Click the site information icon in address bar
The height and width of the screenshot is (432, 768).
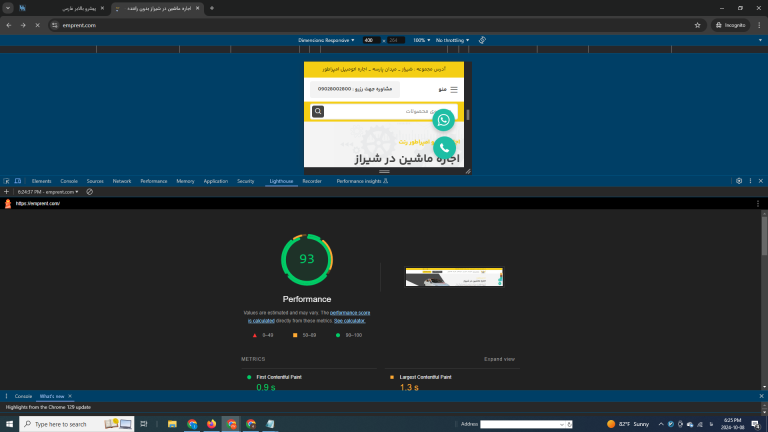(x=55, y=25)
